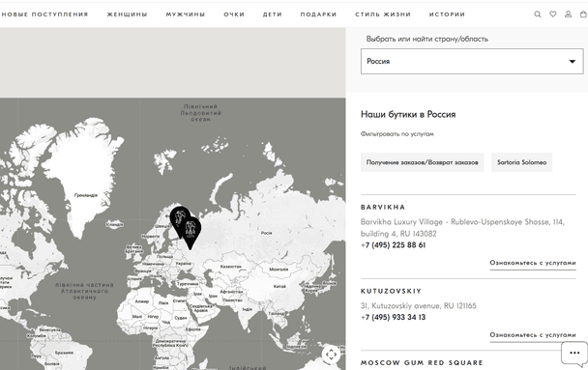Image resolution: width=588 pixels, height=370 pixels.
Task: Expand the Россия country dropdown
Action: click(472, 62)
